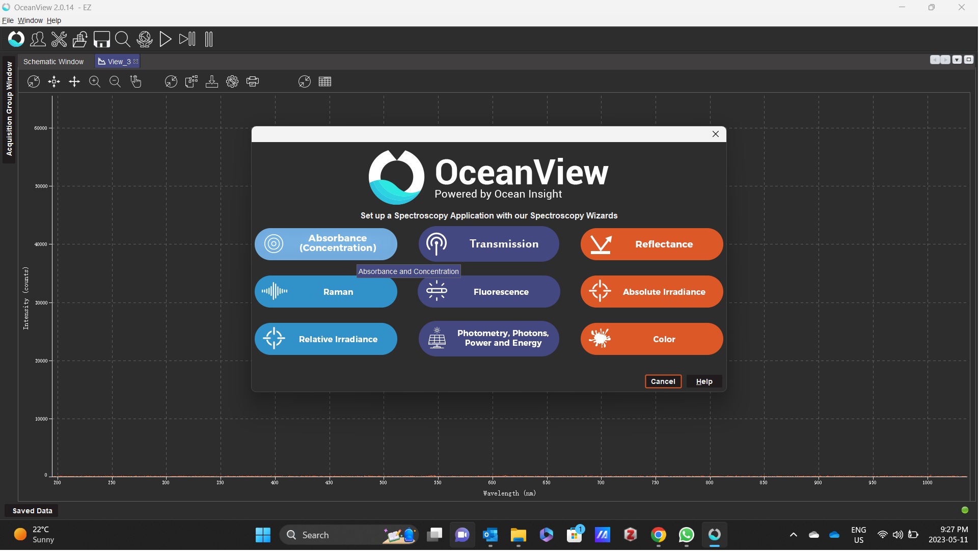Screen dimensions: 980x552
Task: Switch to the Schematic Window tab
Action: [53, 62]
